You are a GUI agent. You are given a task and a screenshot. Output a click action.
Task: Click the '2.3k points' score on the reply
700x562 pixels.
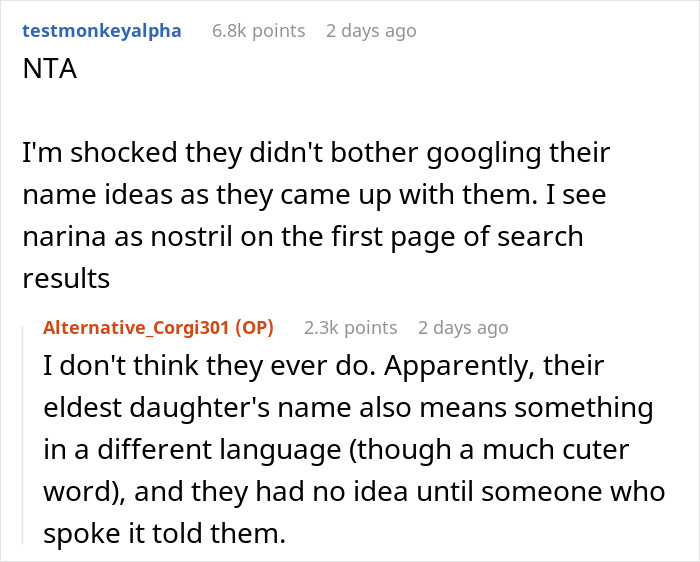coord(350,328)
